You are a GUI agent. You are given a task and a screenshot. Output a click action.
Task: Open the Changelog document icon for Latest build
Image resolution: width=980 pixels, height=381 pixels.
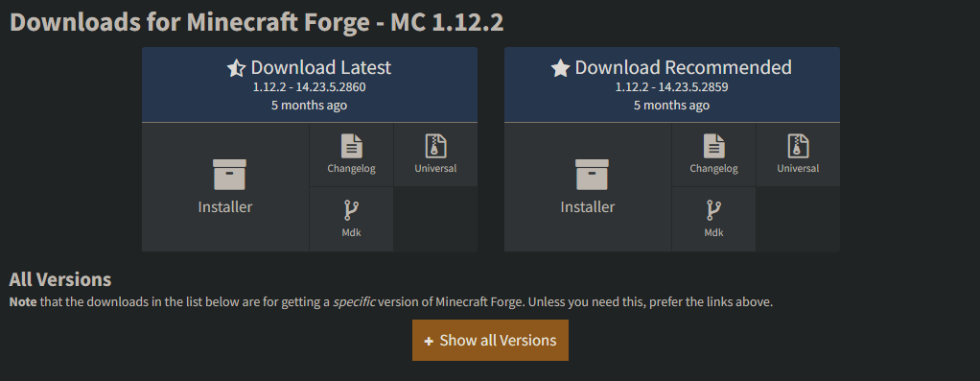352,146
